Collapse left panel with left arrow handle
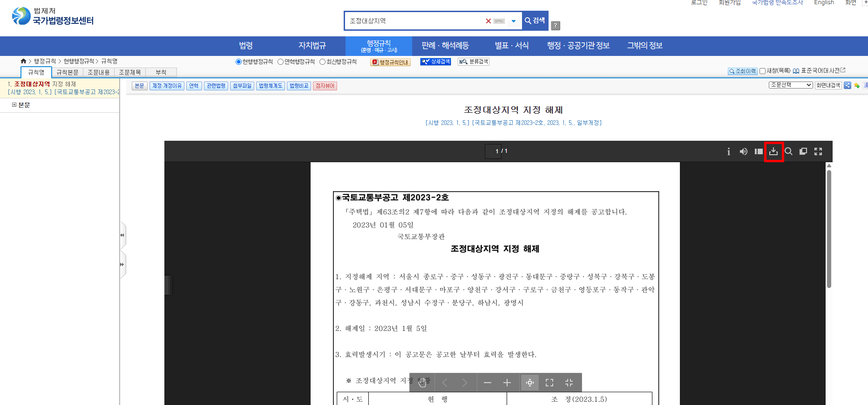The width and height of the screenshot is (868, 405). click(x=122, y=235)
